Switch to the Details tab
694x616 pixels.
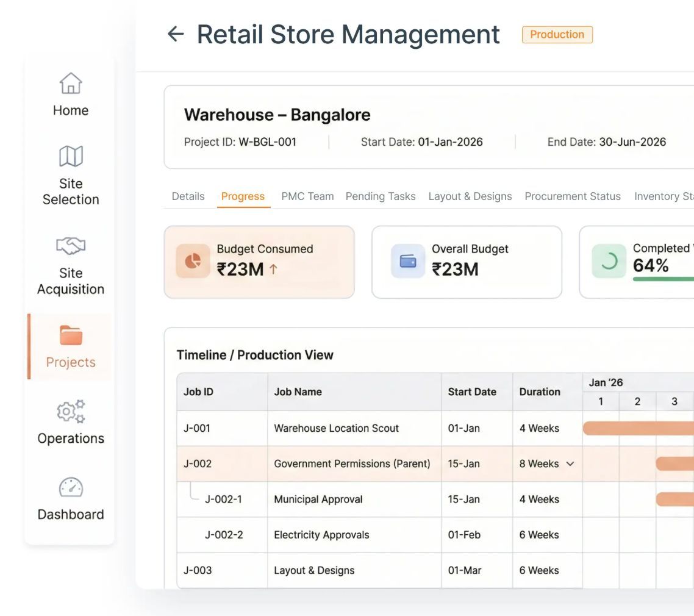(x=188, y=196)
